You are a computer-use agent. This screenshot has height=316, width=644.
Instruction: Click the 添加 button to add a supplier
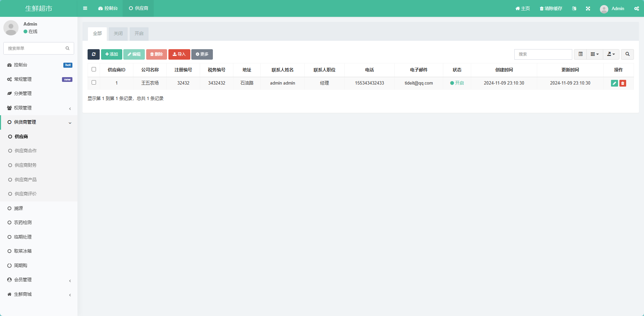(x=111, y=54)
